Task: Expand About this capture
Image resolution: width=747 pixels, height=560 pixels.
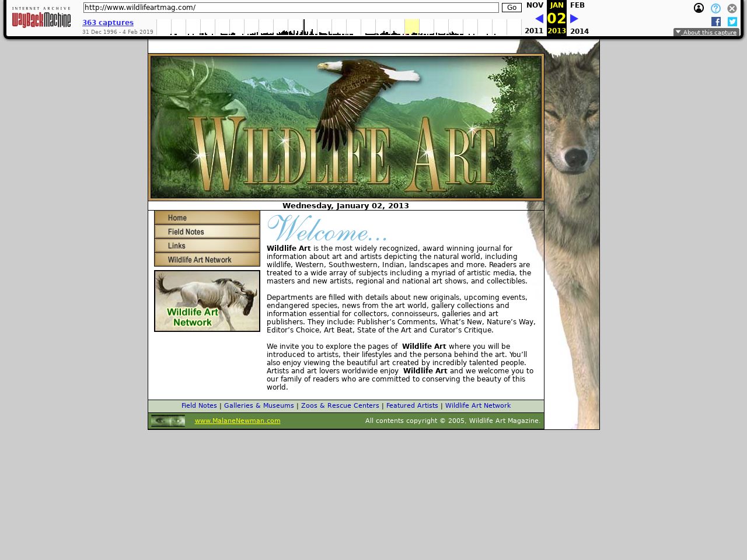Action: point(706,33)
